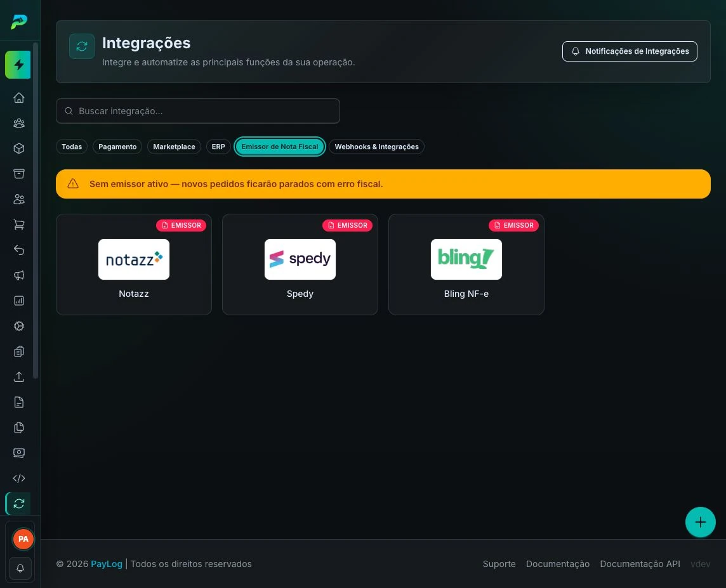The image size is (726, 588).
Task: Open the Spedy integration card
Action: (300, 265)
